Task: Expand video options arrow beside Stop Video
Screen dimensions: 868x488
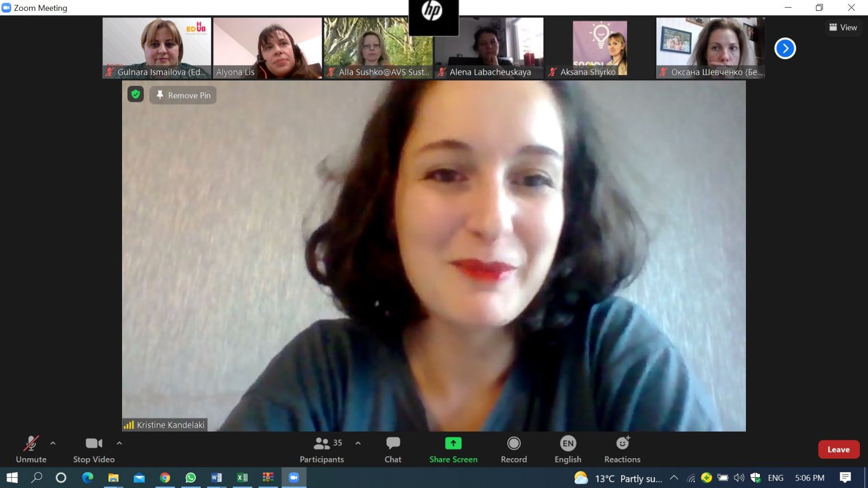Action: [x=119, y=443]
